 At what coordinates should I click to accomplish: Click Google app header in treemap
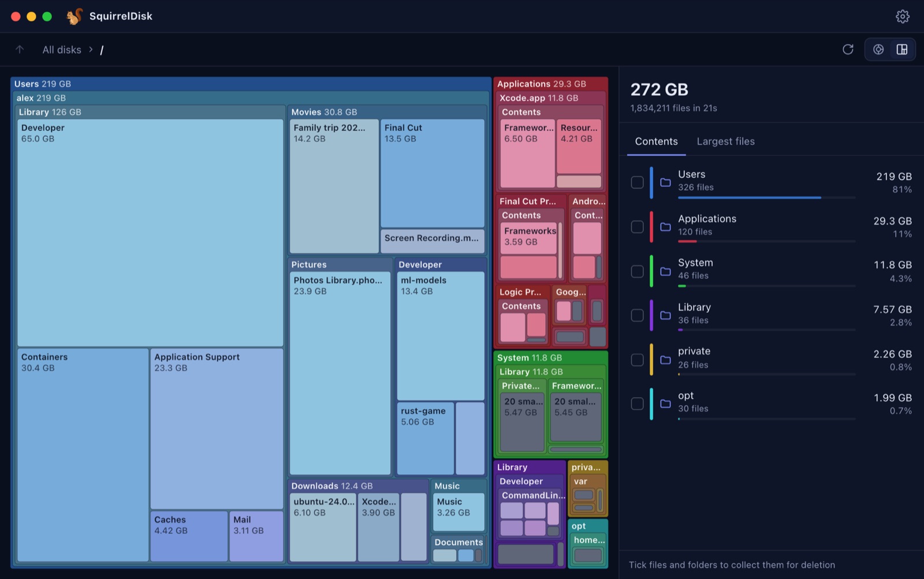click(570, 292)
